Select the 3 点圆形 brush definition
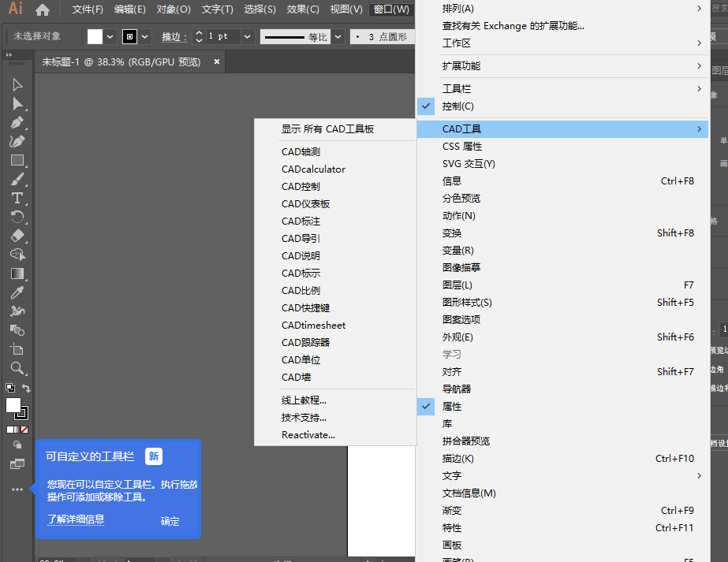The height and width of the screenshot is (562, 728). pos(383,37)
